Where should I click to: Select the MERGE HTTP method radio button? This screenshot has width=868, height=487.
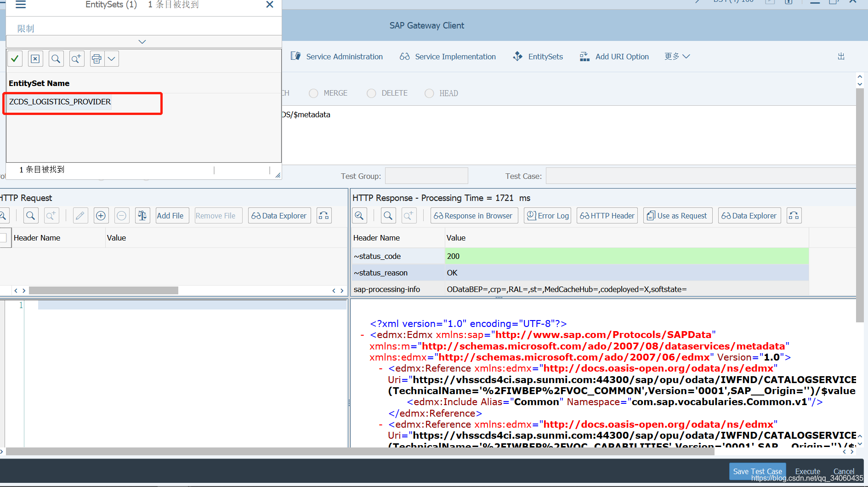313,93
